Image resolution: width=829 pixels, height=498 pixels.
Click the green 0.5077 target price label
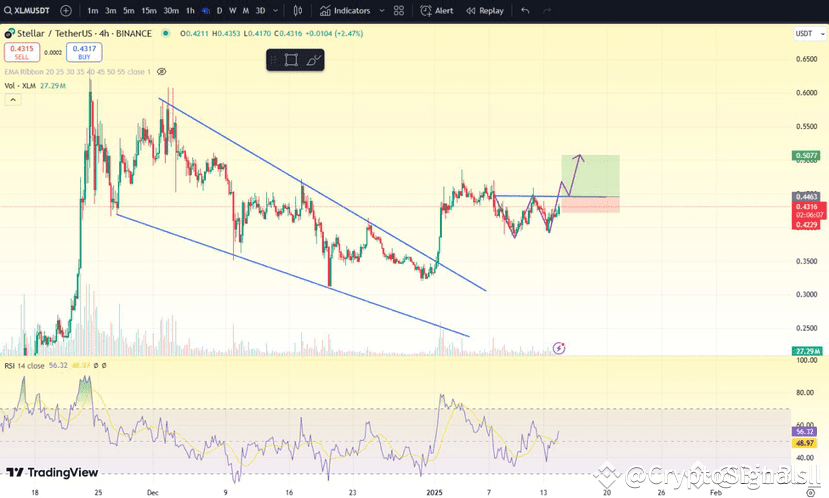(x=806, y=155)
